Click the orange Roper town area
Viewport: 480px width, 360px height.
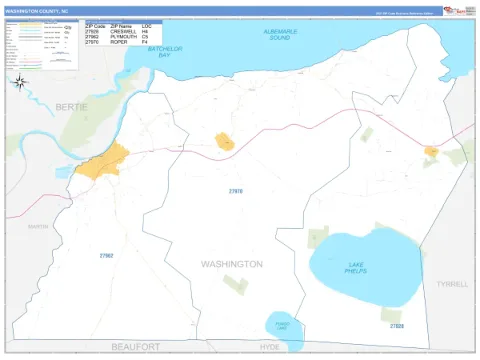(x=225, y=142)
